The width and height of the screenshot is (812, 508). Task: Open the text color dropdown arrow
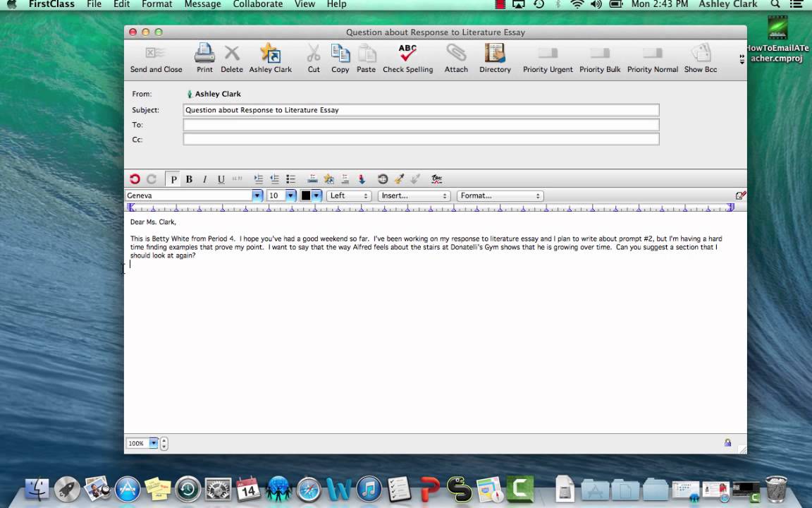(316, 195)
